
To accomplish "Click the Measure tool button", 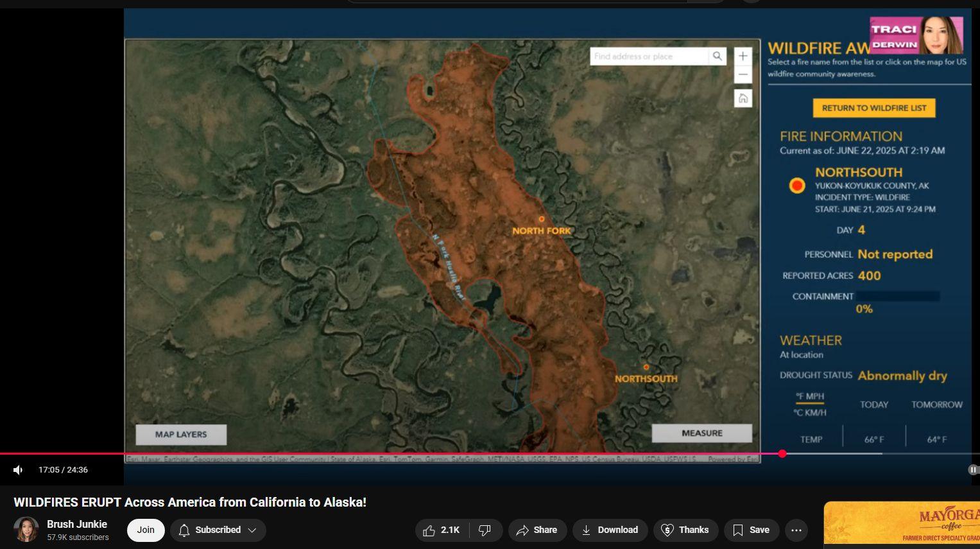I will (x=702, y=433).
